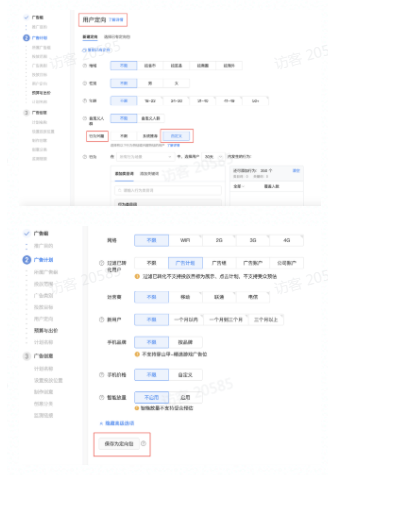Click 保存为定向包 button

click(119, 444)
